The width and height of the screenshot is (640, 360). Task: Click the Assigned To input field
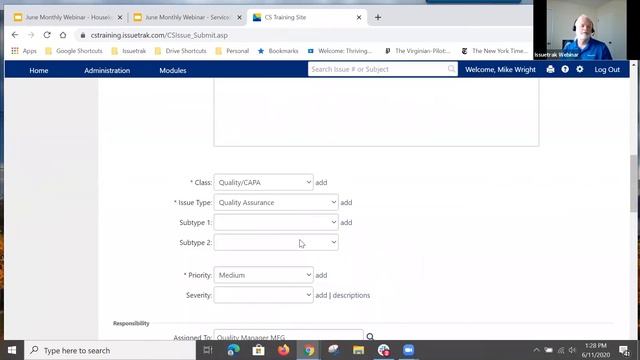288,335
